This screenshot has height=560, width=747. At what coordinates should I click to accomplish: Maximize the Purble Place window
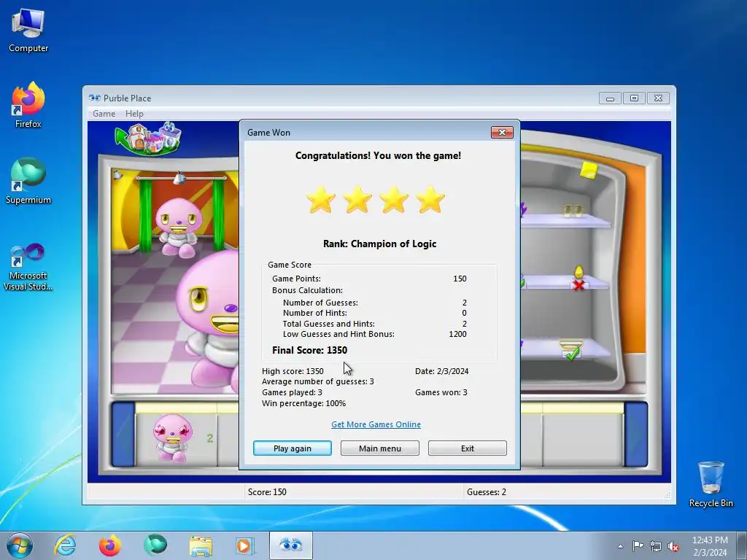point(634,98)
